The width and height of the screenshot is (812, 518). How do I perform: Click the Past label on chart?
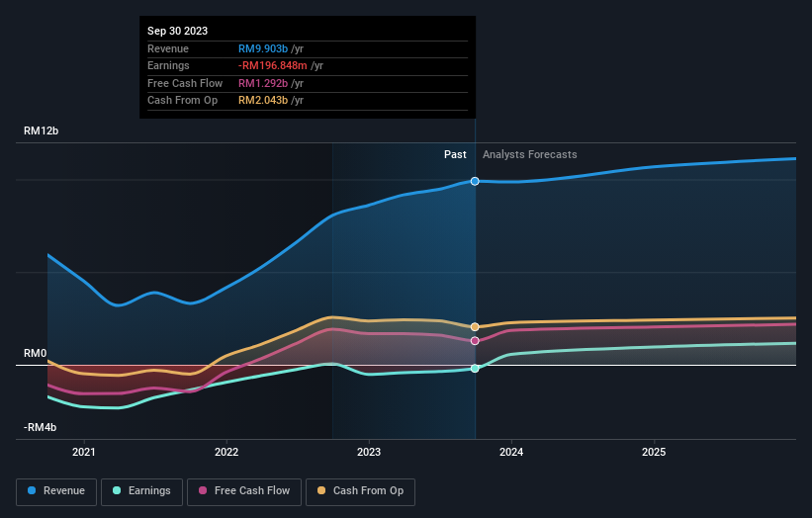(x=455, y=154)
